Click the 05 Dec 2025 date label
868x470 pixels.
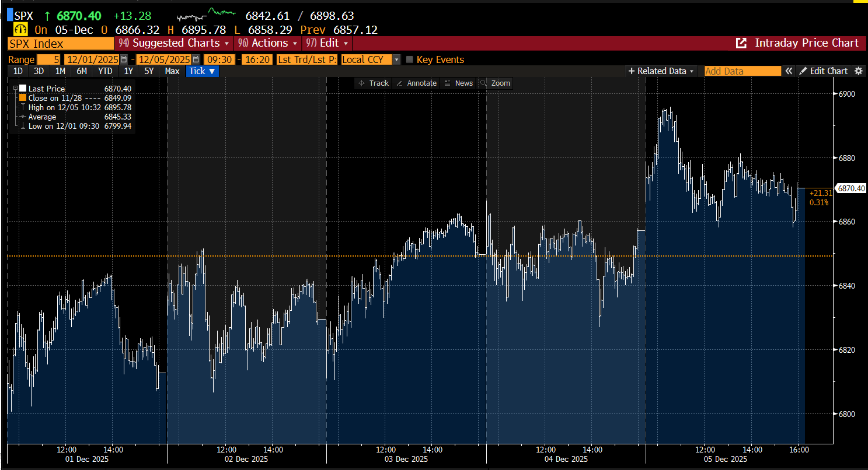tap(725, 460)
